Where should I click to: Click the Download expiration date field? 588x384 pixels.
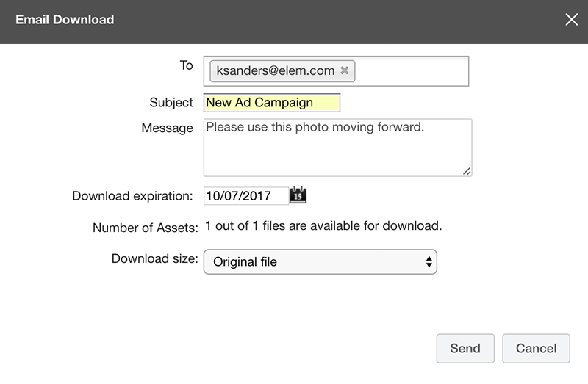[x=246, y=195]
